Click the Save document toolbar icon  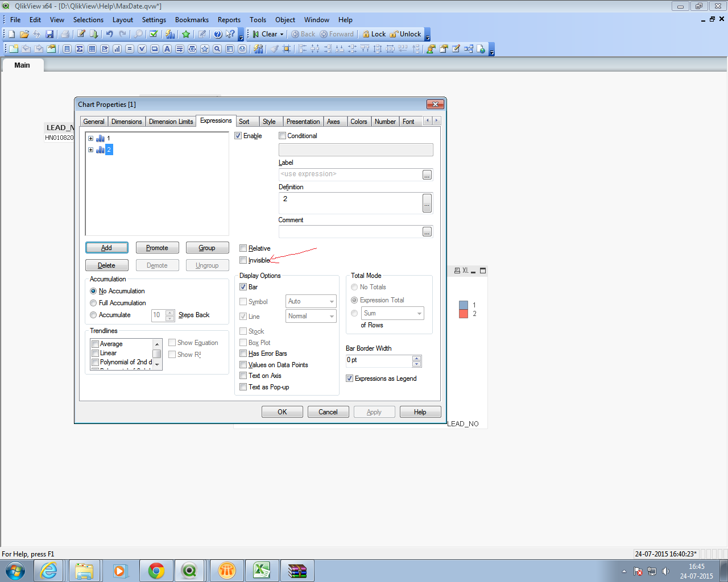(x=49, y=34)
